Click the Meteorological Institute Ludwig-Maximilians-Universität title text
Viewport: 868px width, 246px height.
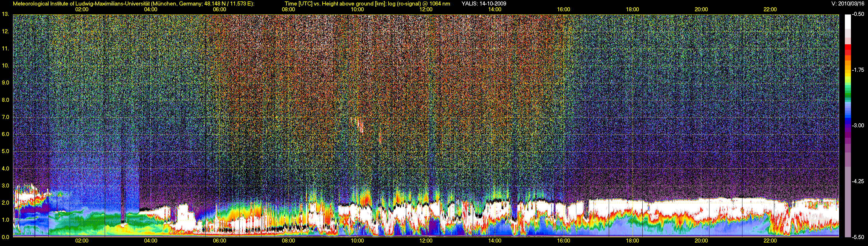point(134,4)
